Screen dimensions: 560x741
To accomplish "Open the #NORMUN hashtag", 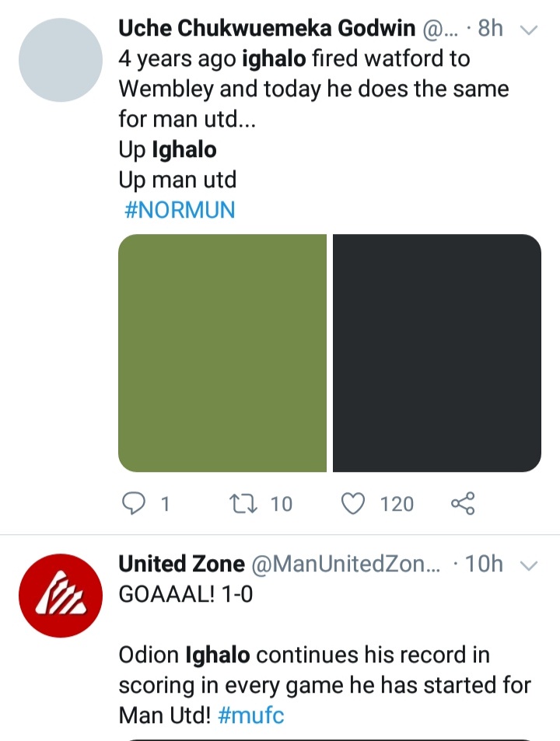I will click(179, 210).
